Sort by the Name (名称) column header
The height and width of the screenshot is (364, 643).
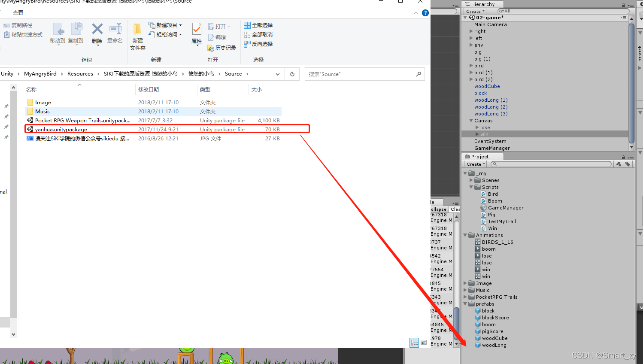click(31, 89)
